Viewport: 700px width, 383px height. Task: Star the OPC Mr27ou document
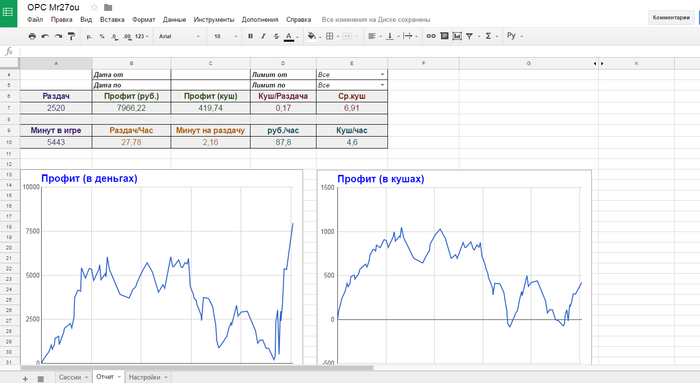click(x=94, y=7)
